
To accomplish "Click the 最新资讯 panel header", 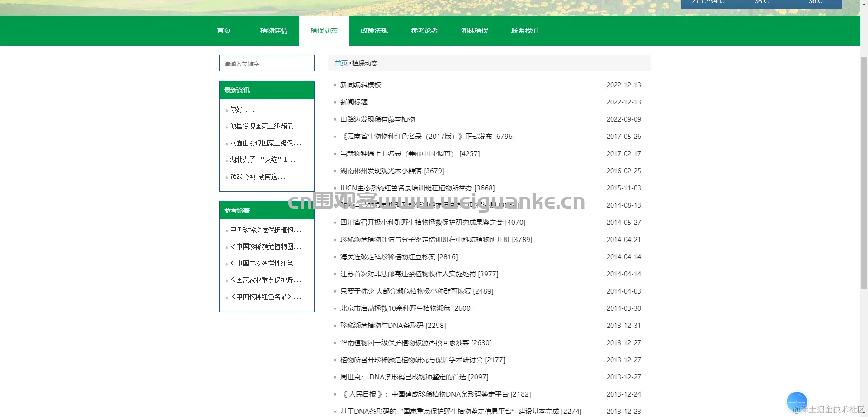I will point(267,90).
